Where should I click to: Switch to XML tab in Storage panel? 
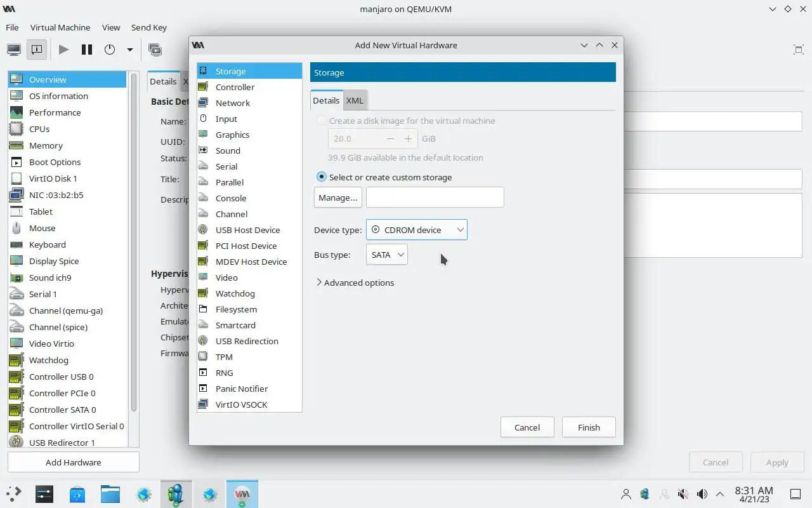(x=355, y=100)
